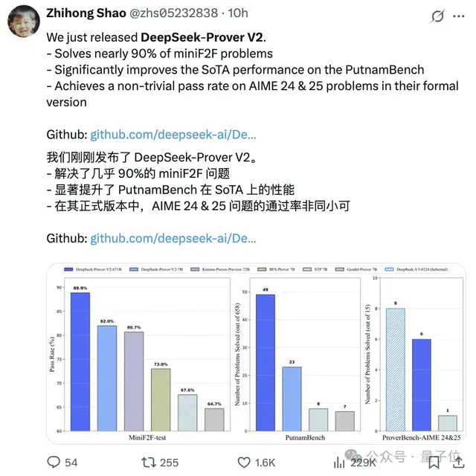The height and width of the screenshot is (476, 476).
Task: Click the author name Zhihong Shao
Action: (x=88, y=13)
